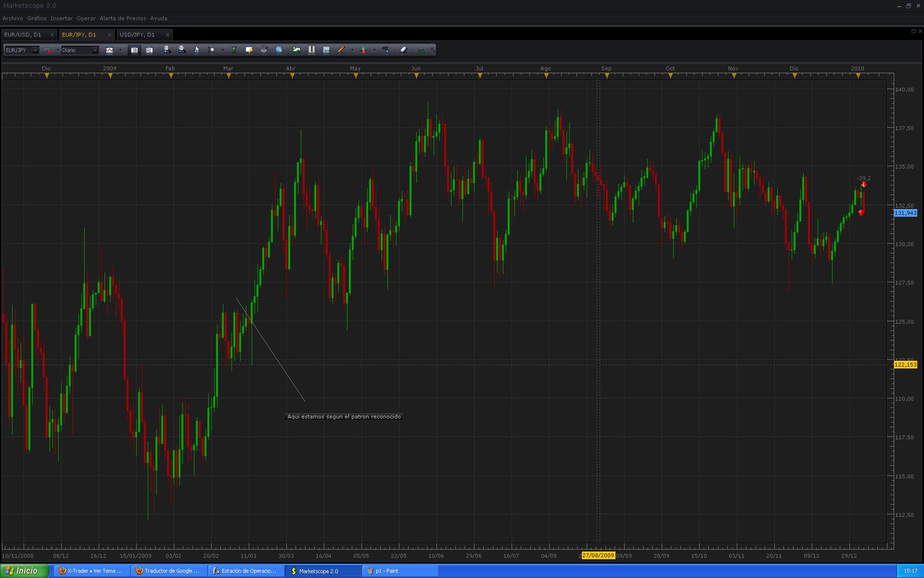The width and height of the screenshot is (924, 578).
Task: Click the eraser tool icon
Action: (404, 50)
